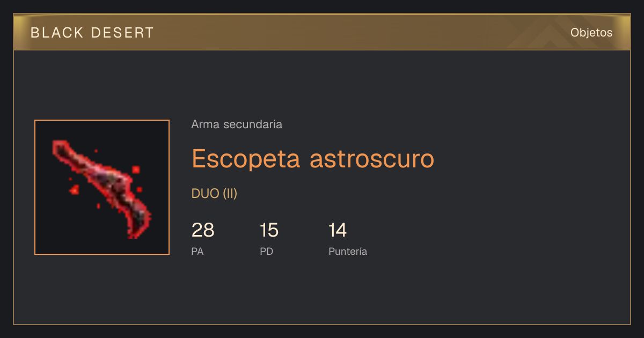Click the gold card border edge
644x338 pixels.
click(322, 324)
